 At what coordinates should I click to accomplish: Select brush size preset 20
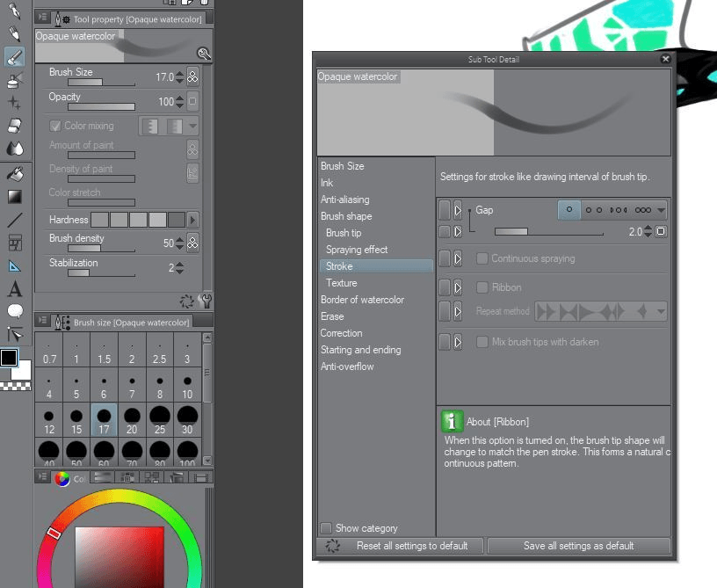[x=132, y=420]
